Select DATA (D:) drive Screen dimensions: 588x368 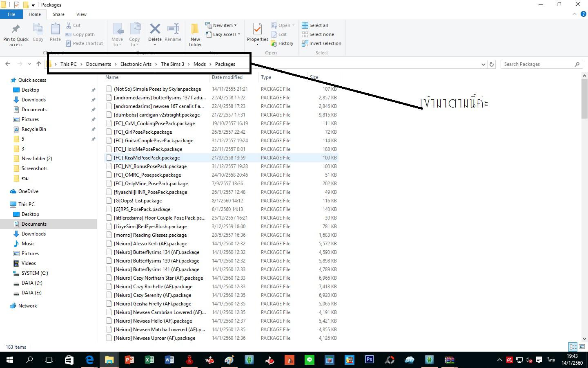[31, 283]
